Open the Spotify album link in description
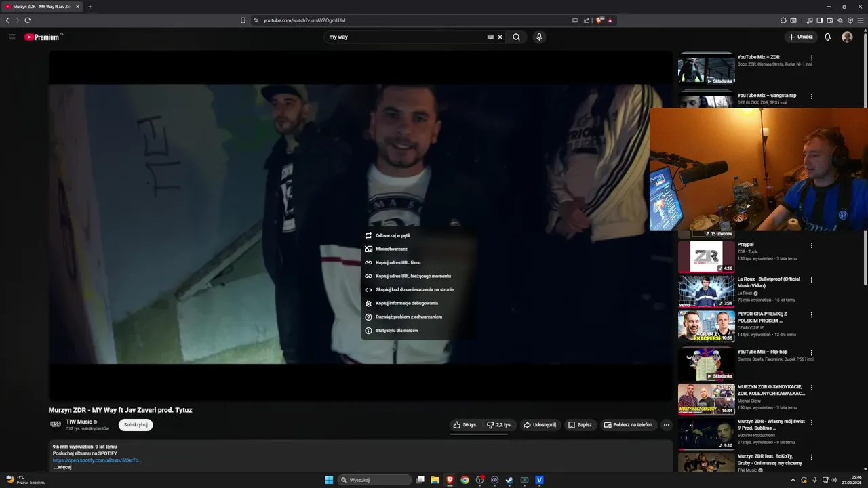Image resolution: width=868 pixels, height=488 pixels. coord(97,460)
